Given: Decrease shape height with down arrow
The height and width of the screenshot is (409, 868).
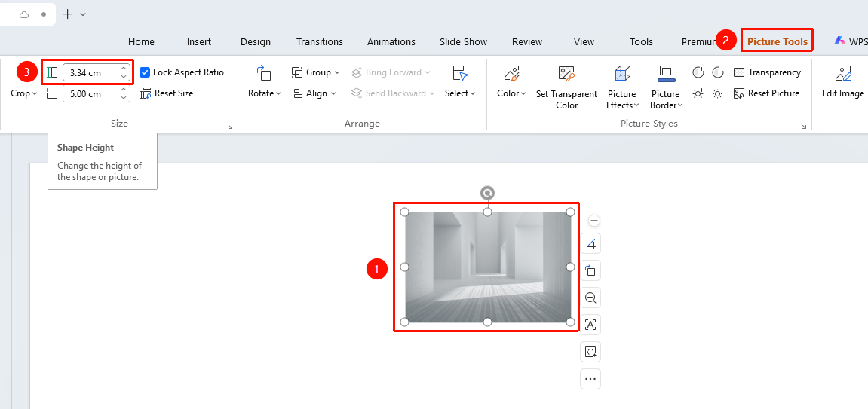Looking at the screenshot, I should point(124,76).
